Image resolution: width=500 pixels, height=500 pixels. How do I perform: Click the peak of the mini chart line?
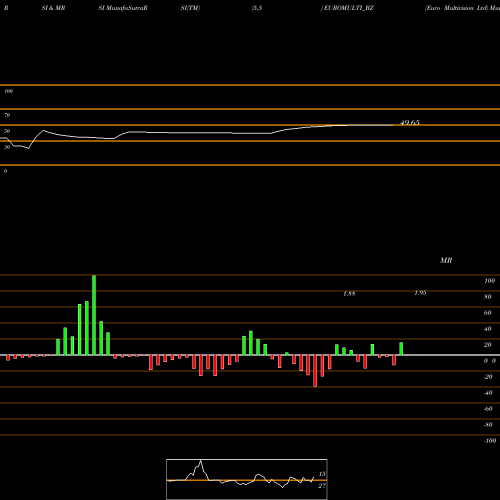point(201,461)
